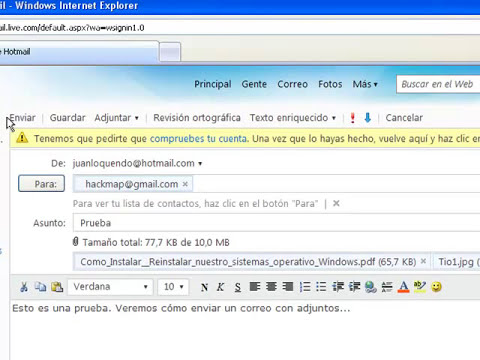Screen dimensions: 480x360
Task: Run Revisión ortográfica spell check
Action: (197, 118)
